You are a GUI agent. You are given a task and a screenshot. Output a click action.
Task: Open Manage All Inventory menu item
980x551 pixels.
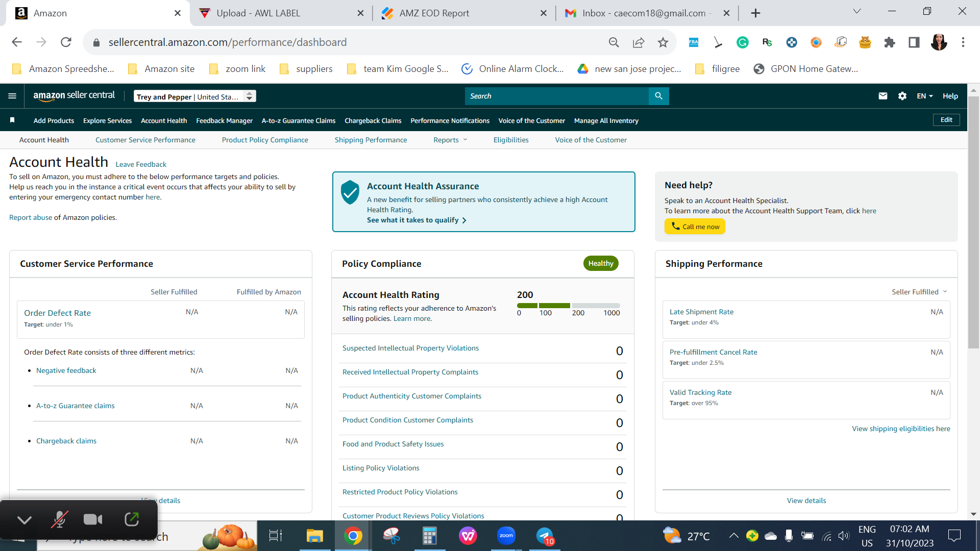pyautogui.click(x=606, y=120)
